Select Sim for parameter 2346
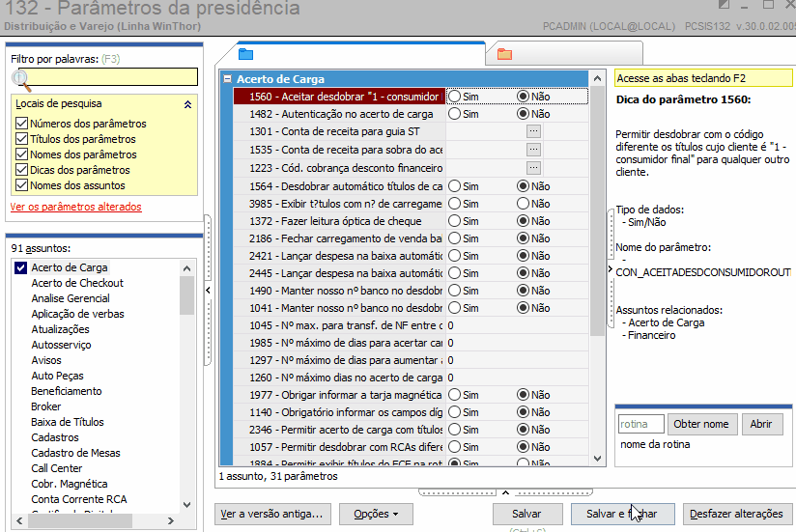796x532 pixels. tap(454, 430)
